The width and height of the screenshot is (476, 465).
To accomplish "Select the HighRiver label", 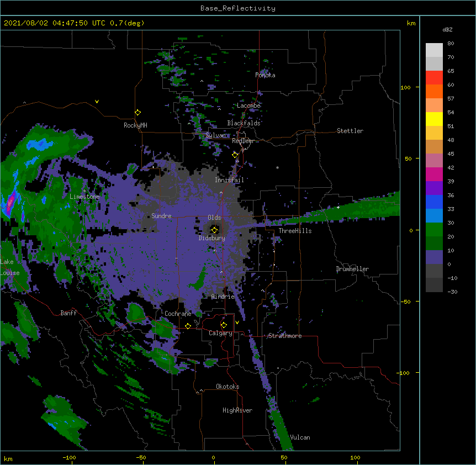I will click(x=237, y=410).
